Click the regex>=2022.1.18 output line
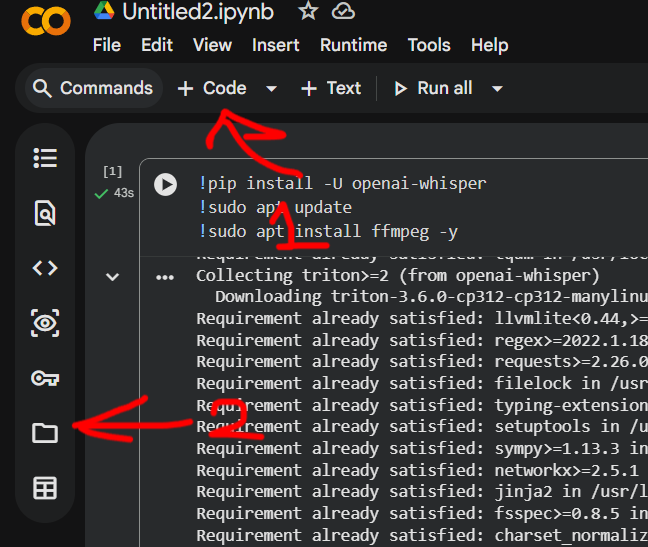Image resolution: width=648 pixels, height=547 pixels. [422, 340]
